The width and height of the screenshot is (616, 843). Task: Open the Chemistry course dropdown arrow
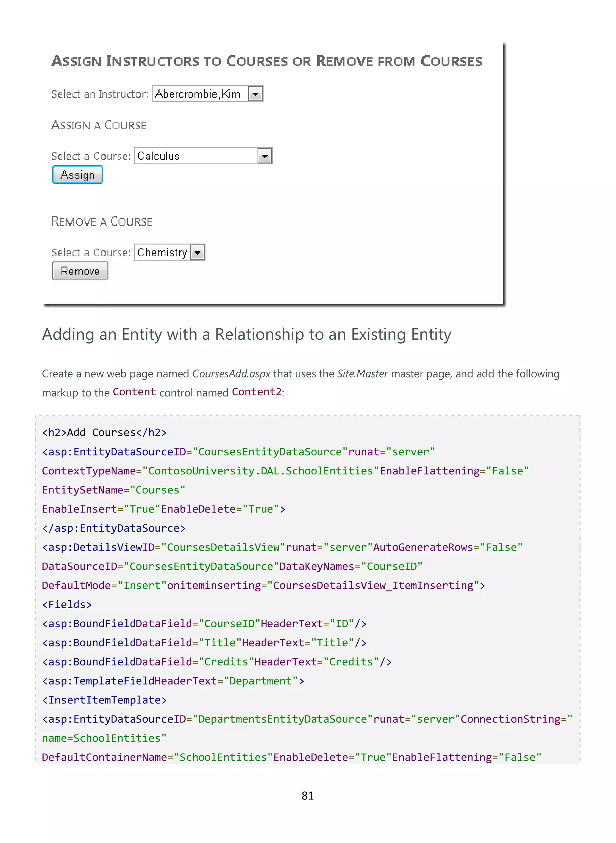click(198, 252)
